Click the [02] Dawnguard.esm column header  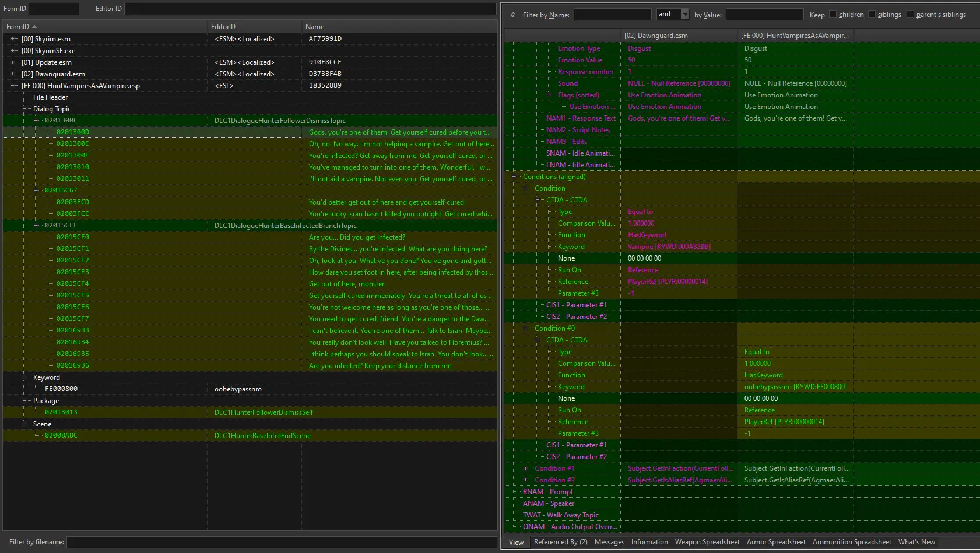click(x=679, y=36)
